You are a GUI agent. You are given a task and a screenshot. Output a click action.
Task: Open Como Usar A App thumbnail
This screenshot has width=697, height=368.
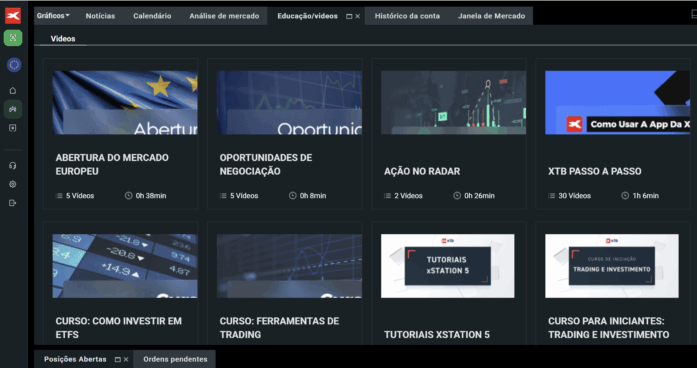617,103
